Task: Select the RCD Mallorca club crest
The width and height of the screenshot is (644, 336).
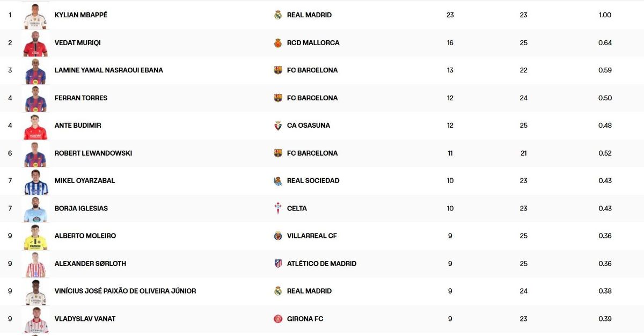Action: tap(278, 43)
